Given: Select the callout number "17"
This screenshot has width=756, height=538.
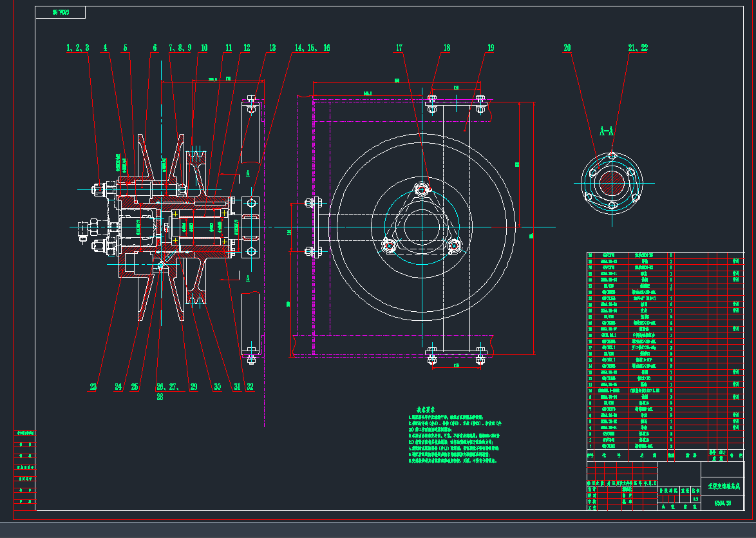Looking at the screenshot, I should tap(399, 48).
